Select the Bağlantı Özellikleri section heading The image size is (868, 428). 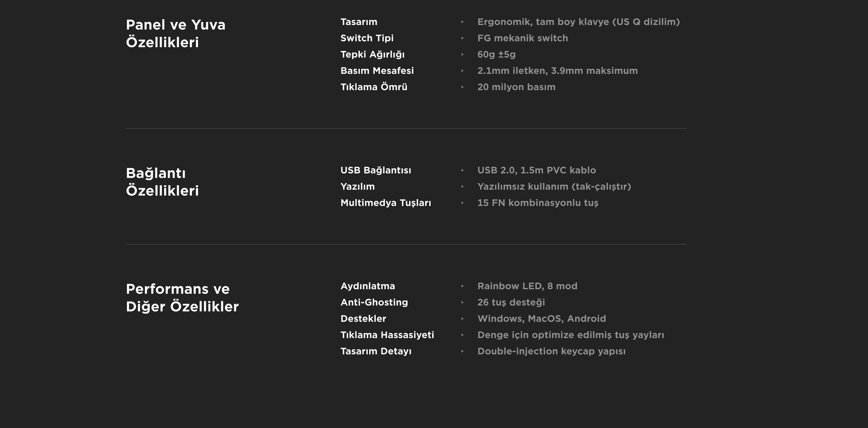click(x=162, y=182)
